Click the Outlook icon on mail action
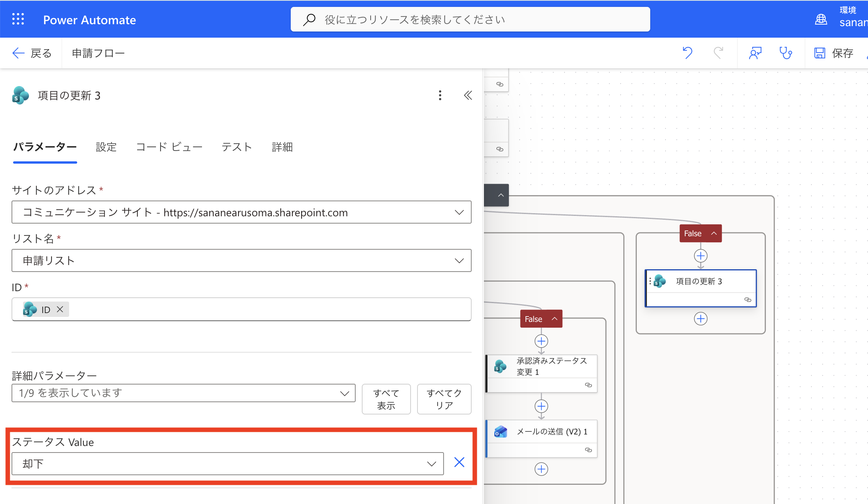 [x=500, y=432]
